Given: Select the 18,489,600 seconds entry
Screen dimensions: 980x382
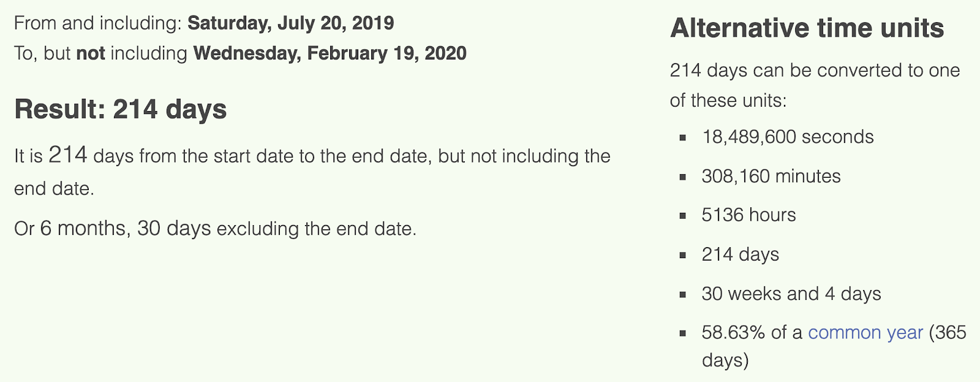Looking at the screenshot, I should (788, 137).
